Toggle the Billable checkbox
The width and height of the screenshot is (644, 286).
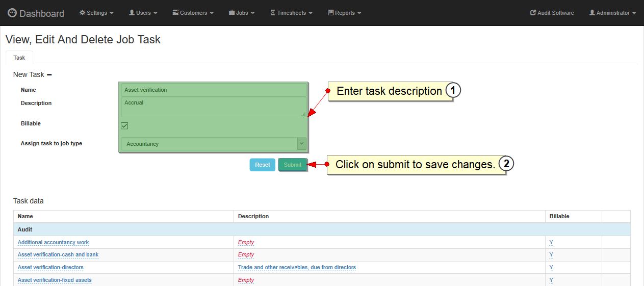[x=124, y=126]
